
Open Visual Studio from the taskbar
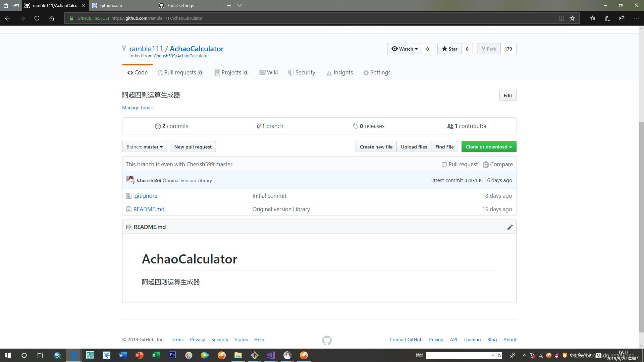pos(271,355)
